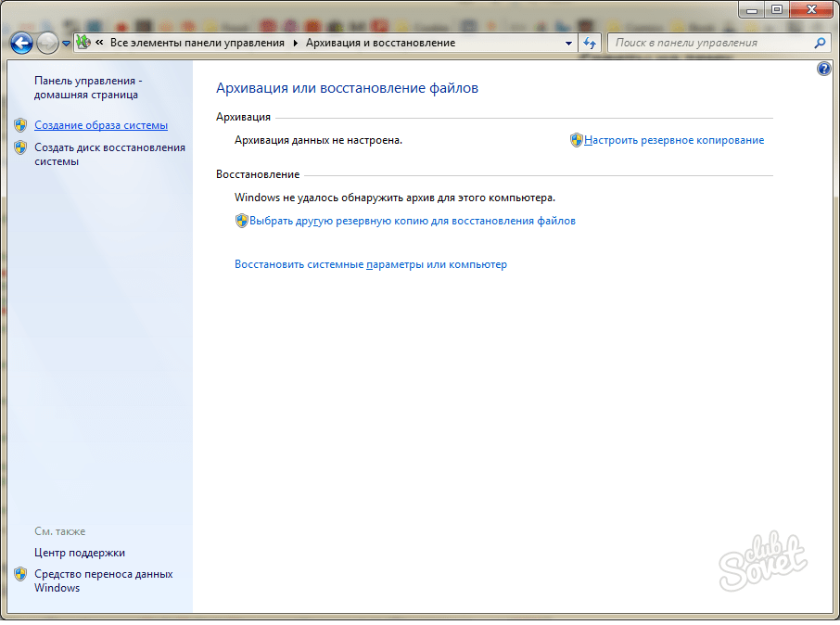Open 'Панель управления - домашняя страница'
The height and width of the screenshot is (625, 840).
[x=88, y=87]
